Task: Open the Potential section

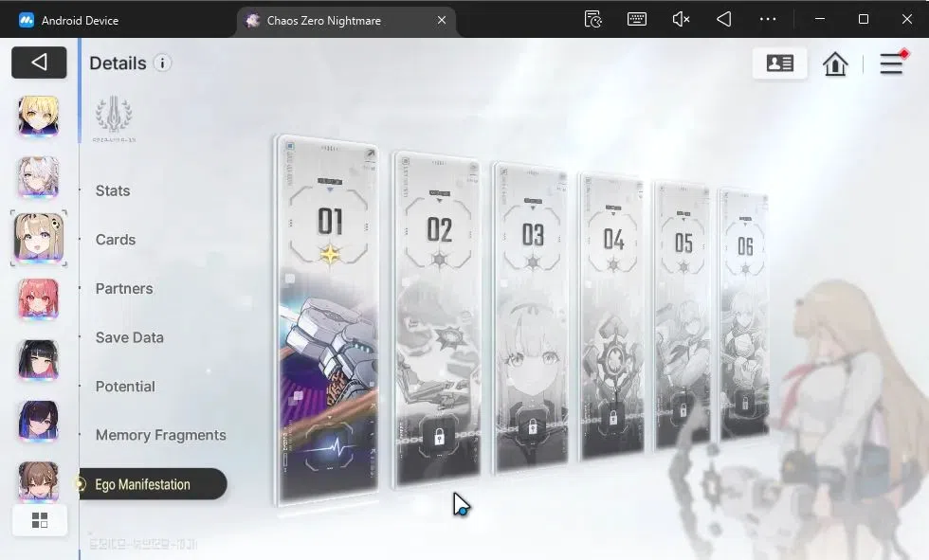Action: pyautogui.click(x=125, y=387)
